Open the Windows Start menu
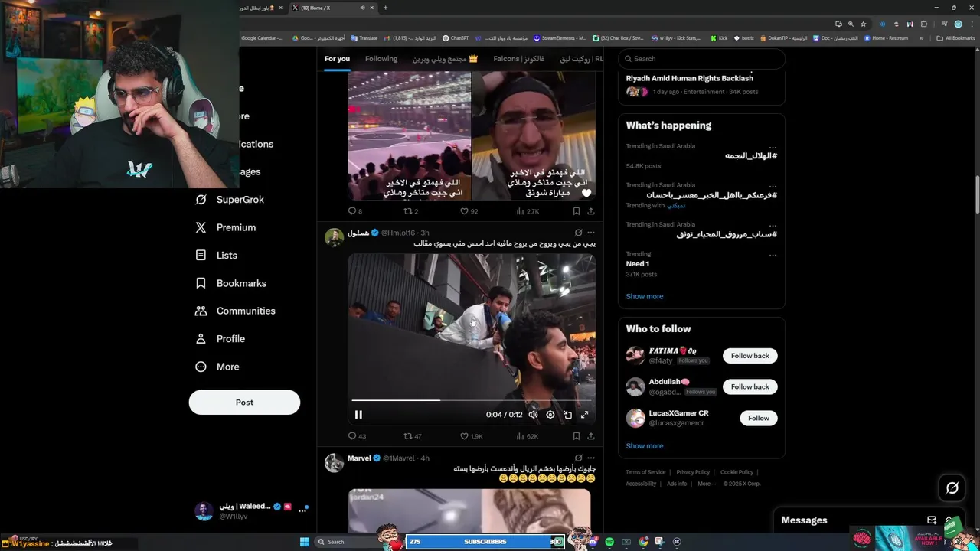 pyautogui.click(x=305, y=542)
